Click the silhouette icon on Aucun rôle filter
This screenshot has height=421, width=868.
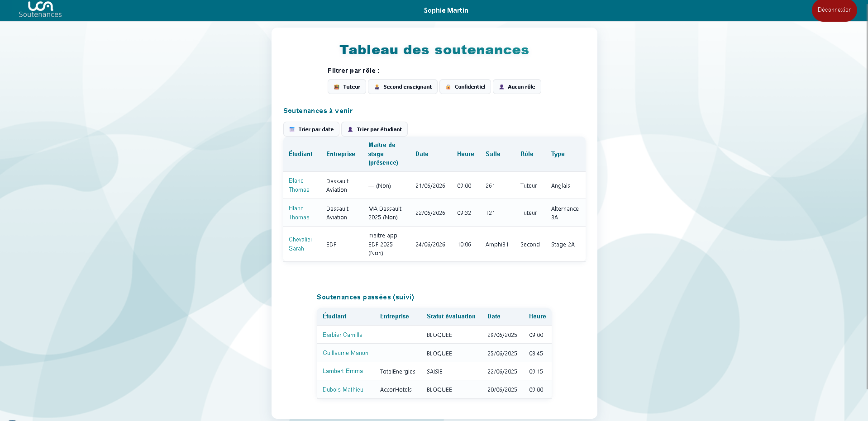coord(501,87)
